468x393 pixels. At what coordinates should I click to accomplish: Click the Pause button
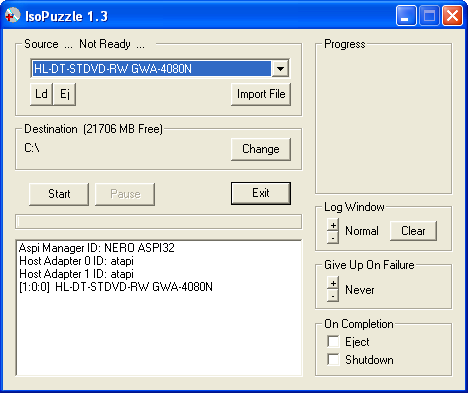coord(125,194)
